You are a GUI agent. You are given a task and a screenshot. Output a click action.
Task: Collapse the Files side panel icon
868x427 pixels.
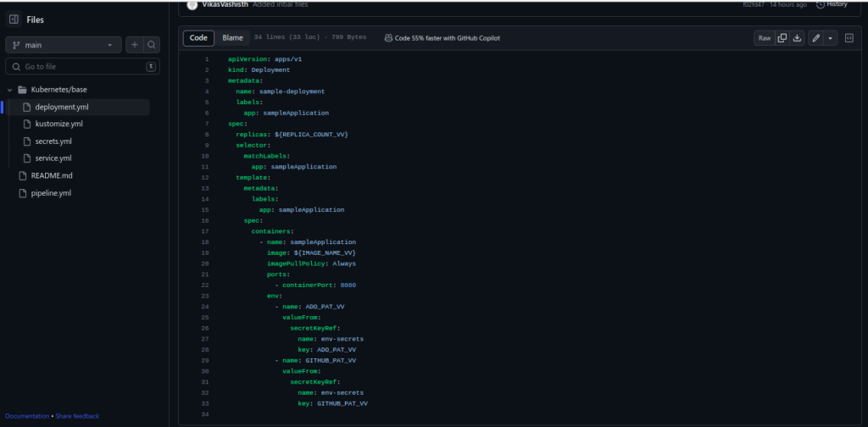click(x=14, y=19)
